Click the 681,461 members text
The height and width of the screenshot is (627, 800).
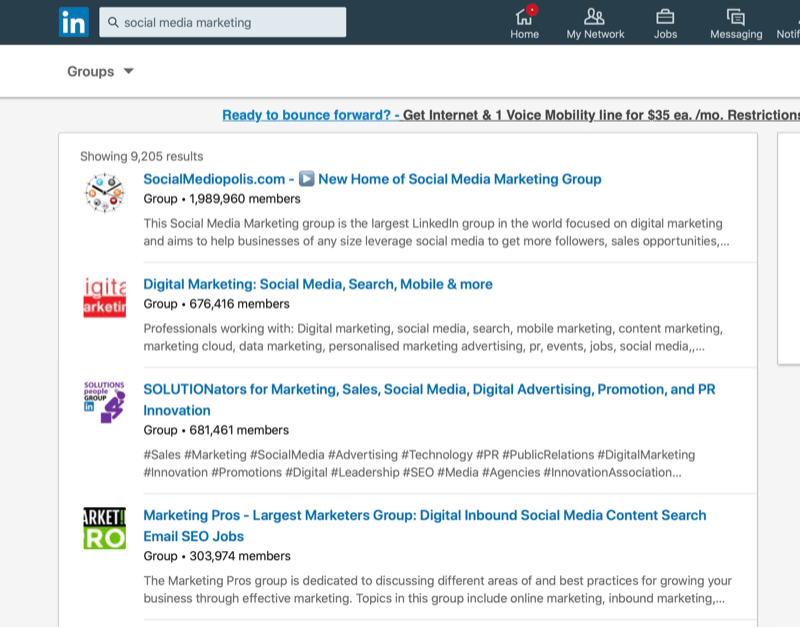239,430
